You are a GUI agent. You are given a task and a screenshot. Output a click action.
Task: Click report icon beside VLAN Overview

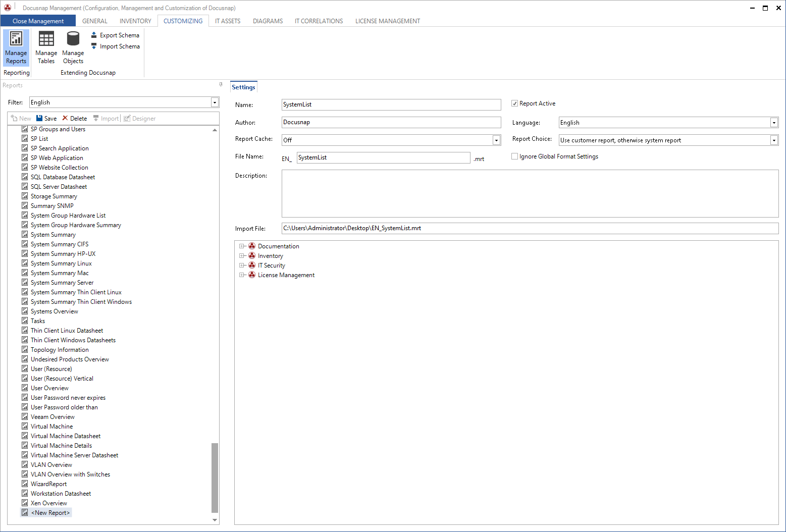[25, 464]
